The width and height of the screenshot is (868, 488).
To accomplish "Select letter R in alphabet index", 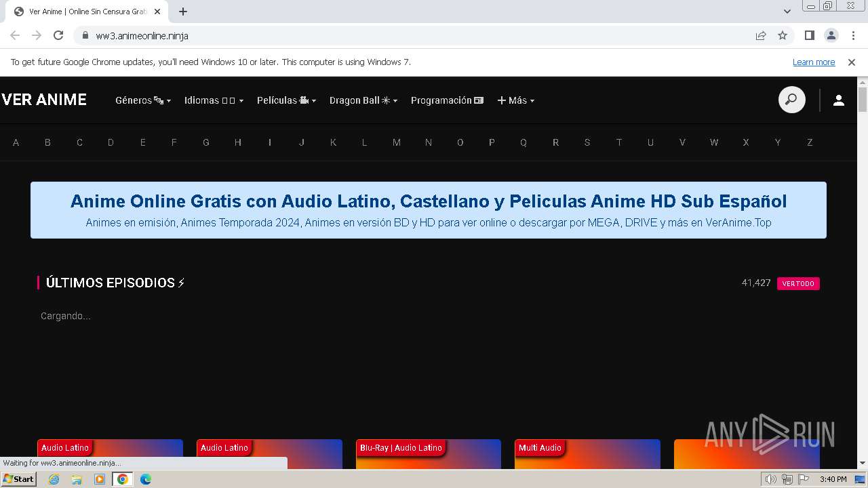I will pos(555,142).
